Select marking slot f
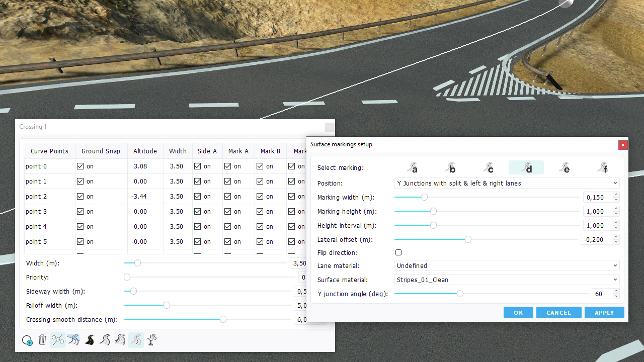This screenshot has width=644, height=362. pos(603,167)
